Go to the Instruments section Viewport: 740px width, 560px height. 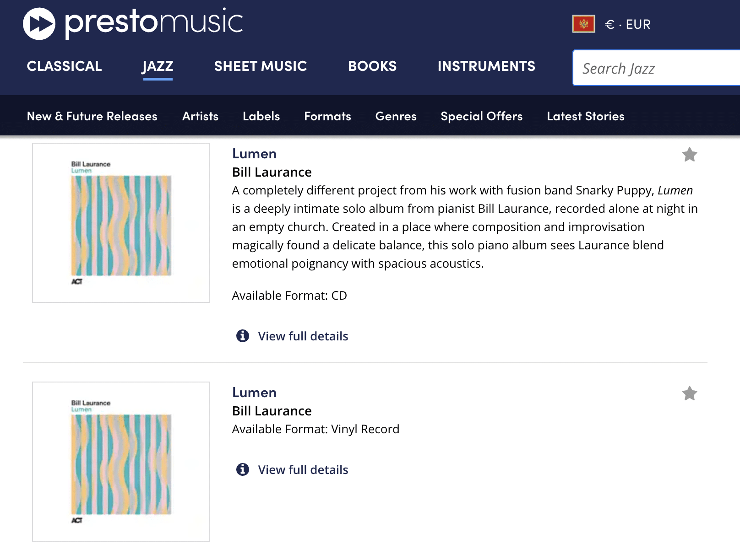486,66
